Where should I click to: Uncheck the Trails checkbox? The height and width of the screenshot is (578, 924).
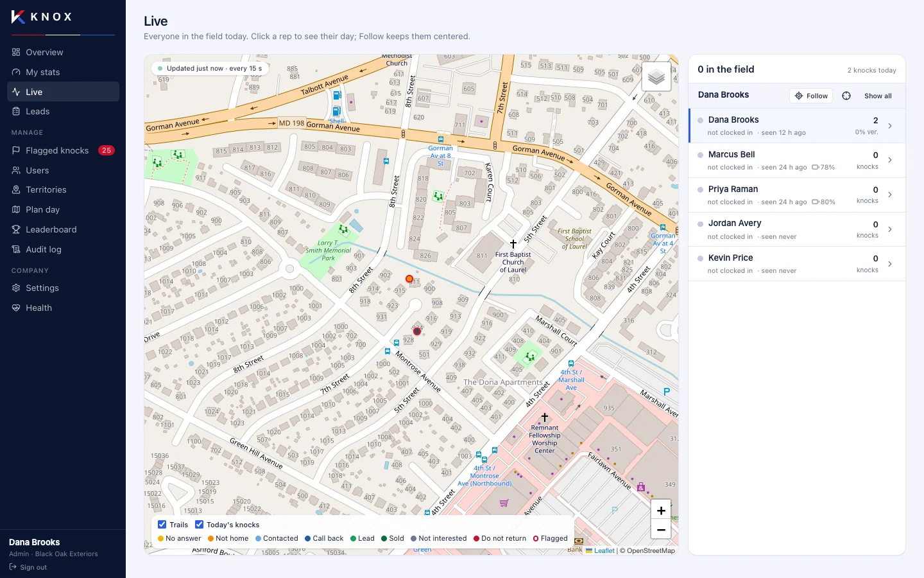click(x=162, y=525)
